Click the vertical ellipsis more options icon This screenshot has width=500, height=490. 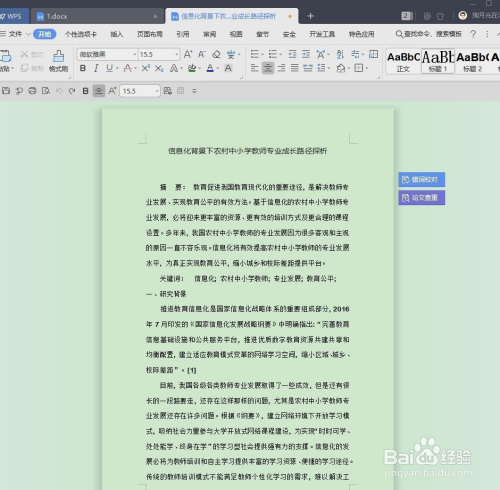pyautogui.click(x=487, y=34)
